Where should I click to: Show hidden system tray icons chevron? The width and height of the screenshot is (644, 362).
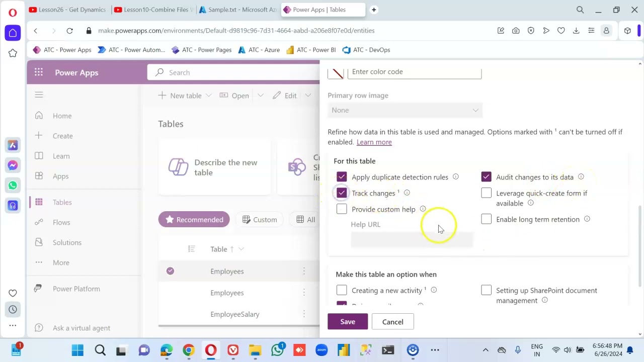pos(486,350)
